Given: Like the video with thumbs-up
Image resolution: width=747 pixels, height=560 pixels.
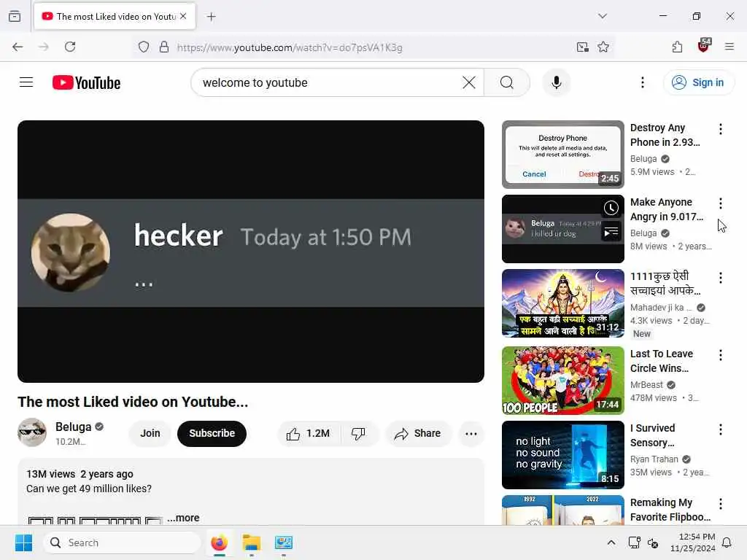Looking at the screenshot, I should [x=309, y=433].
